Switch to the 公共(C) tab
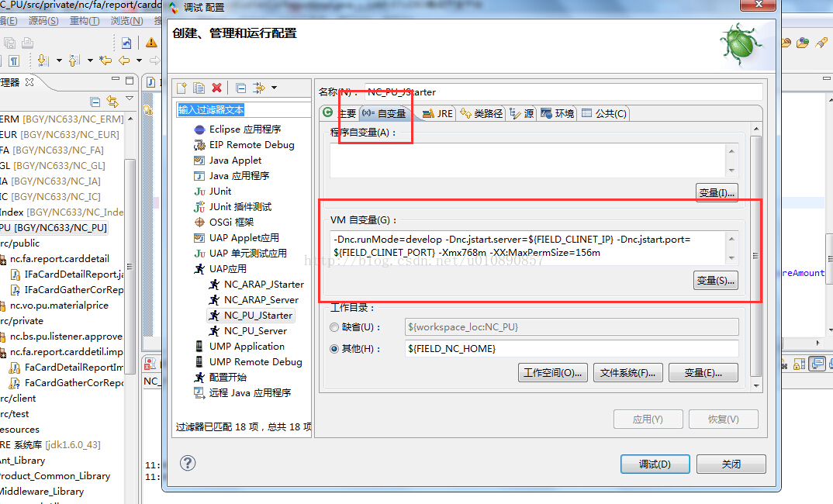The width and height of the screenshot is (833, 504). (x=604, y=113)
